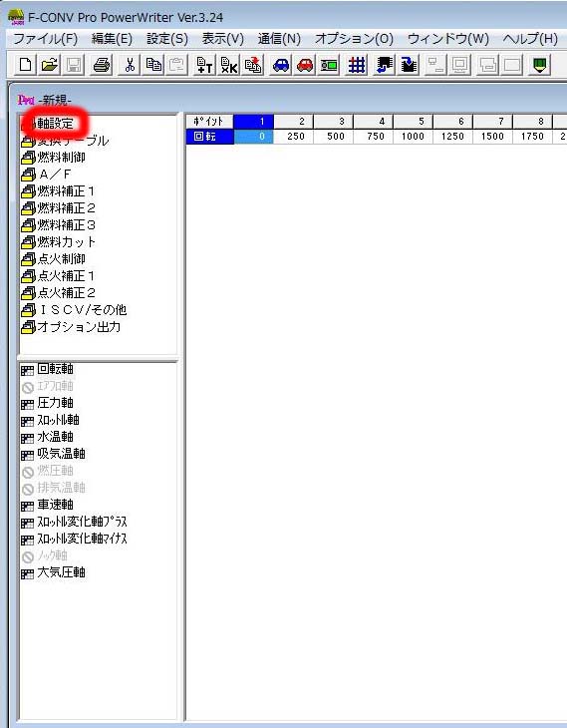Open the ファイル(F) menu
Viewport: 567px width, 728px height.
(45, 39)
